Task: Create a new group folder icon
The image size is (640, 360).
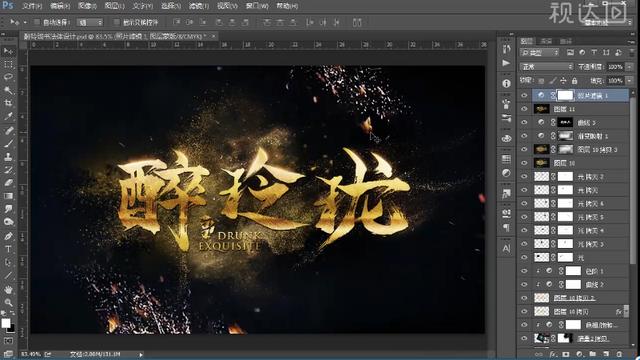Action: [592, 354]
